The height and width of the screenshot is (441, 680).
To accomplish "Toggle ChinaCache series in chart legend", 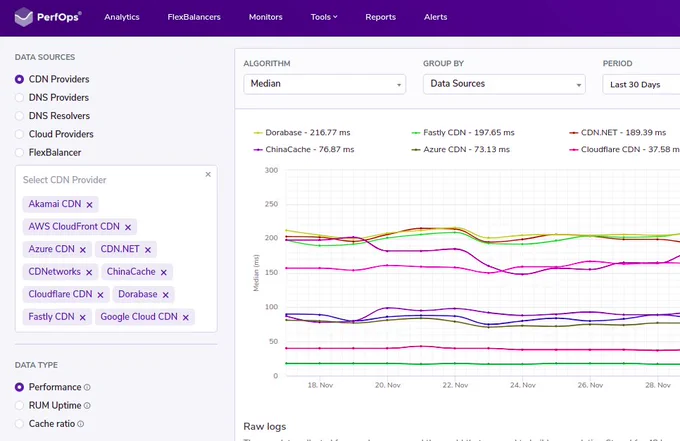I will pos(304,150).
